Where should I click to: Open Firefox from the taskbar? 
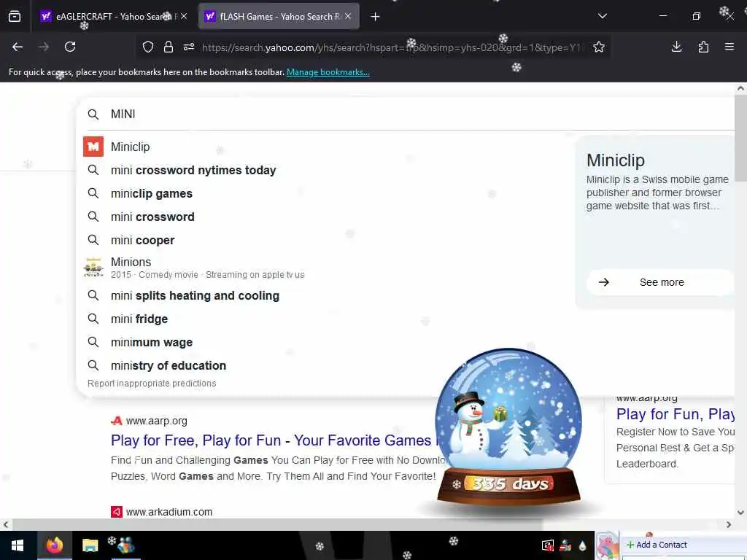(54, 545)
